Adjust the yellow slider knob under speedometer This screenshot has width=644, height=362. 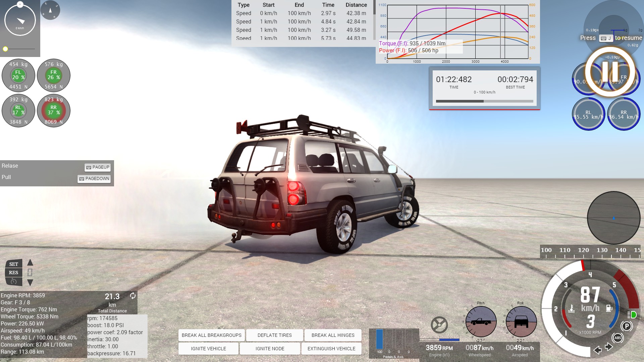click(x=5, y=49)
